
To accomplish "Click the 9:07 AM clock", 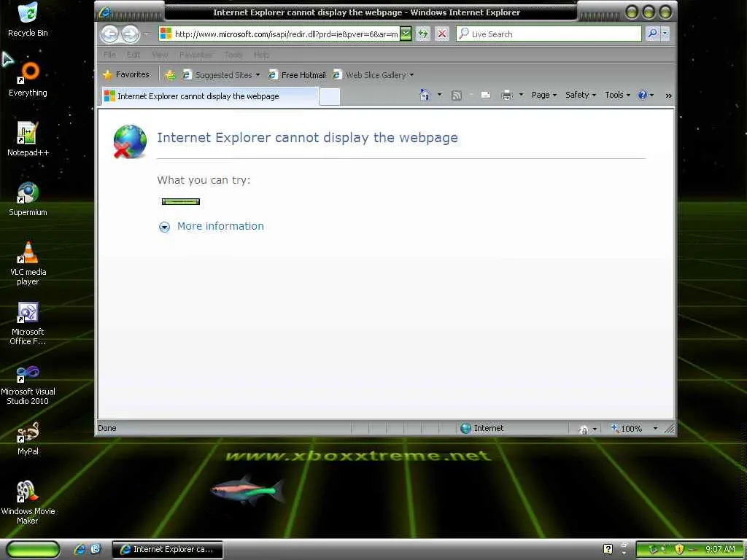I will coord(720,549).
